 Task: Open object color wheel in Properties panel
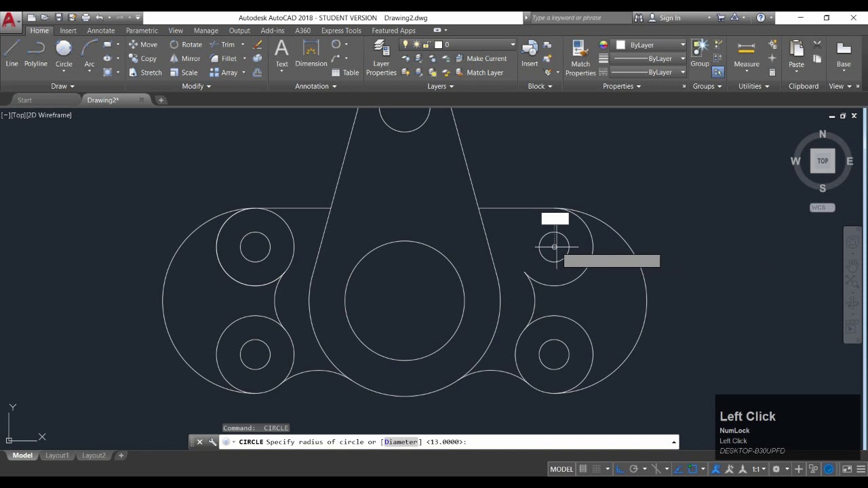(604, 45)
